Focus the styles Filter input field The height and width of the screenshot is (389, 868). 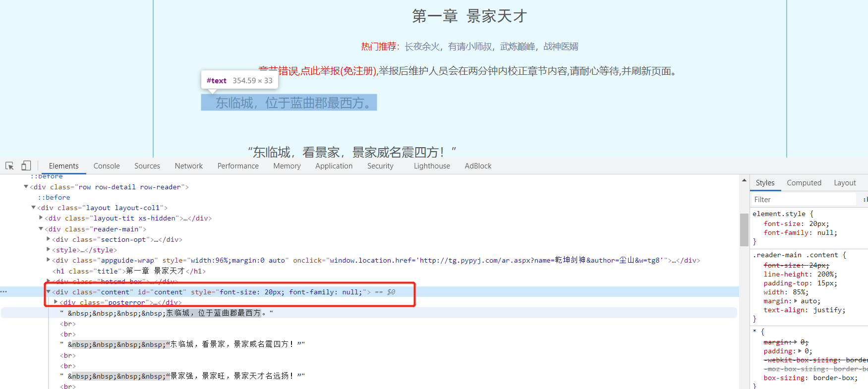point(804,200)
